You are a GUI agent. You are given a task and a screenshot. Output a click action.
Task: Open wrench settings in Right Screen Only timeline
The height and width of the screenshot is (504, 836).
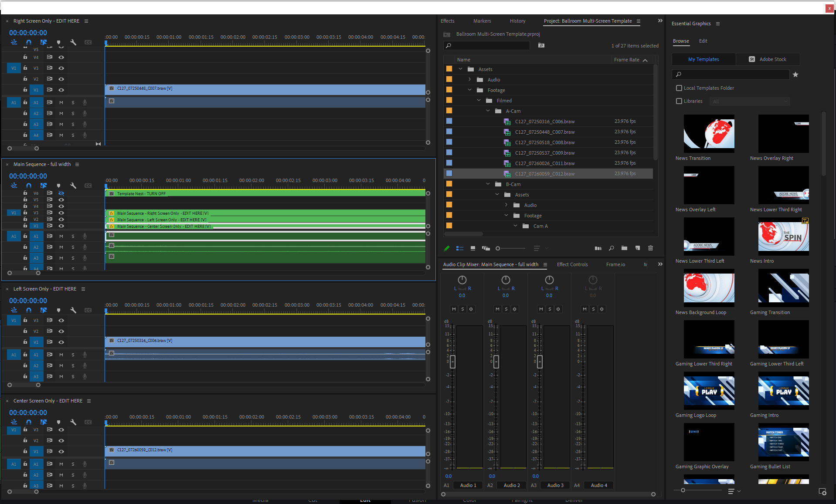73,42
